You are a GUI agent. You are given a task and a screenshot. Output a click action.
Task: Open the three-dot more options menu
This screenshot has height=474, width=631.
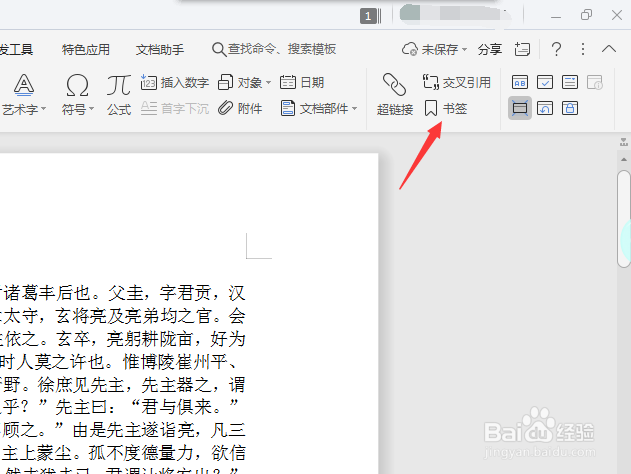tap(583, 49)
